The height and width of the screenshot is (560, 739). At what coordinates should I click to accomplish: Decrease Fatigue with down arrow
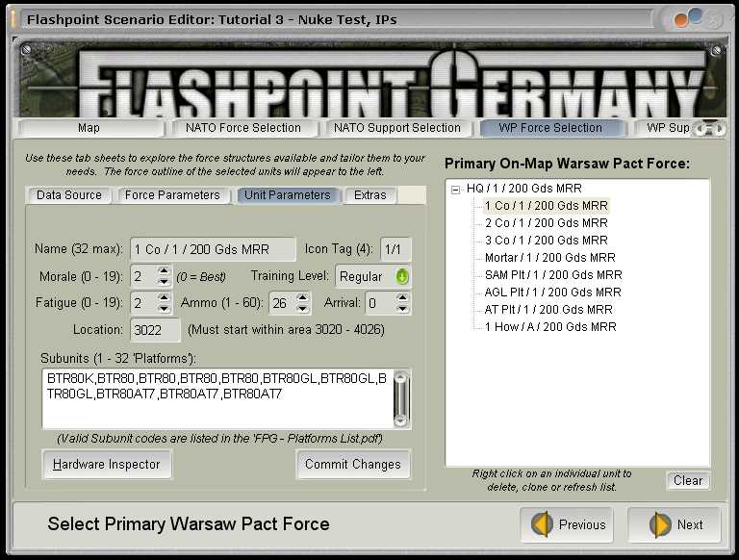click(x=163, y=308)
